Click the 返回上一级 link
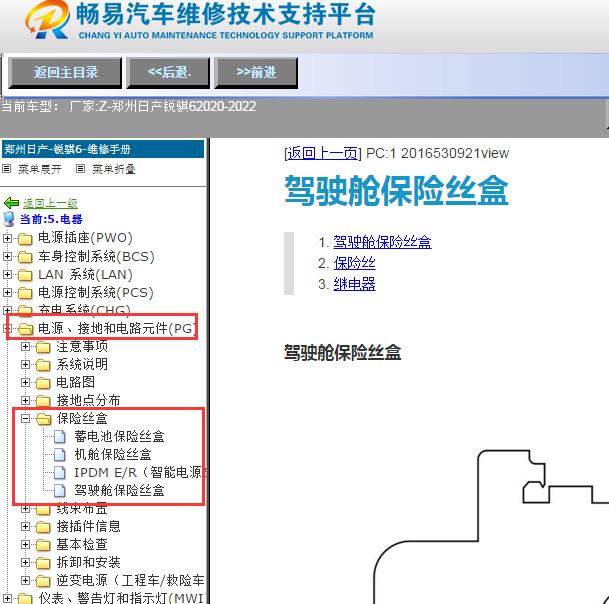Viewport: 609px width, 604px height. click(x=50, y=203)
